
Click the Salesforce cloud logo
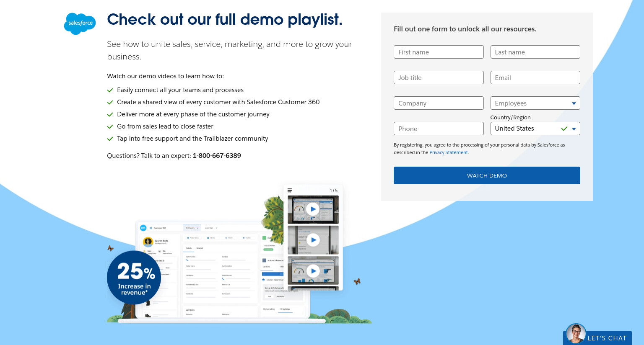coord(80,23)
